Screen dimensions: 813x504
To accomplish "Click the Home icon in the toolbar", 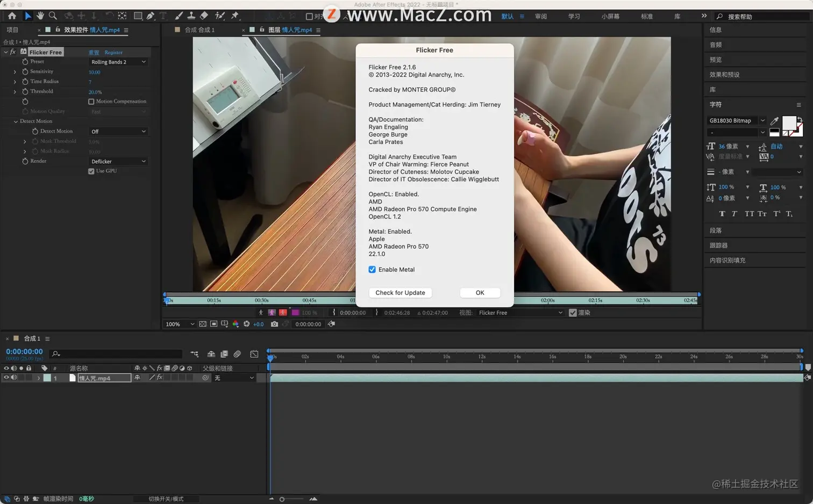I will tap(12, 16).
